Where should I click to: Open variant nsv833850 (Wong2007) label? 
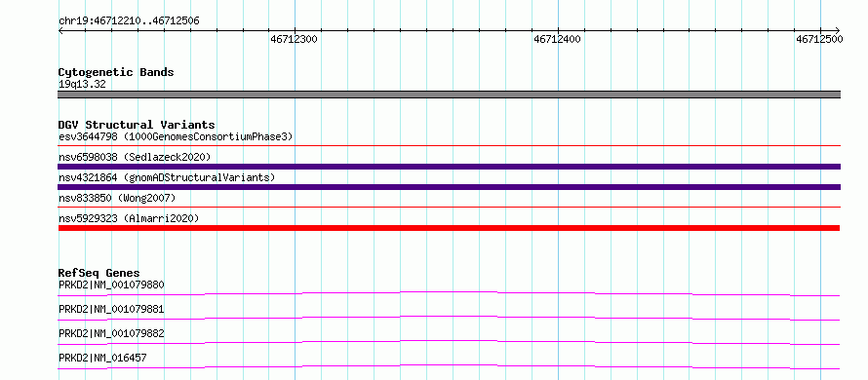click(x=117, y=198)
